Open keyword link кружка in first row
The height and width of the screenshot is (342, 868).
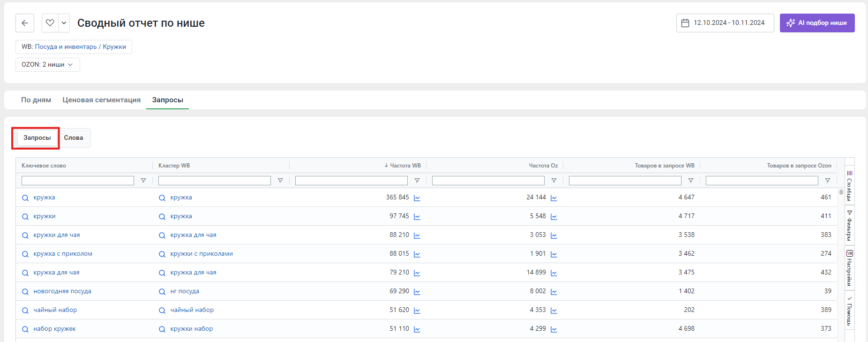45,198
